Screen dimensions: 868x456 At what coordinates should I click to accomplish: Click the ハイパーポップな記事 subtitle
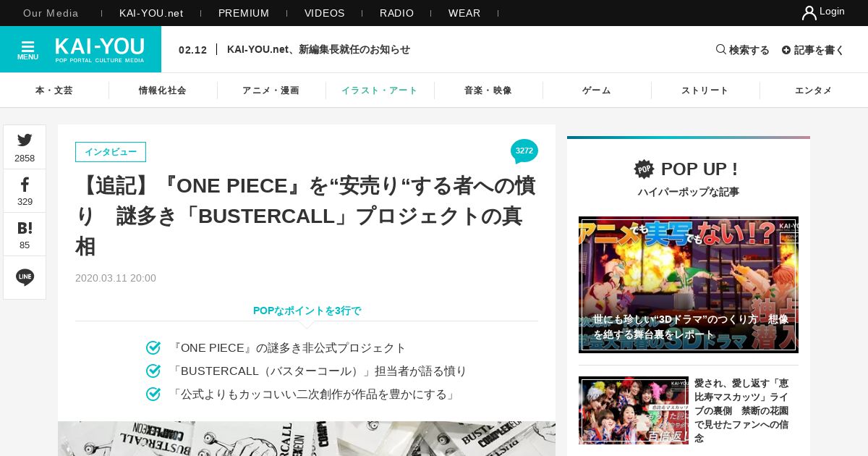(x=689, y=192)
